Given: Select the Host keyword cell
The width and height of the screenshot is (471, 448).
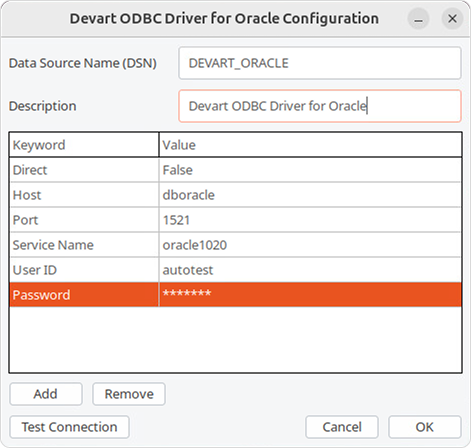Looking at the screenshot, I should tap(84, 195).
